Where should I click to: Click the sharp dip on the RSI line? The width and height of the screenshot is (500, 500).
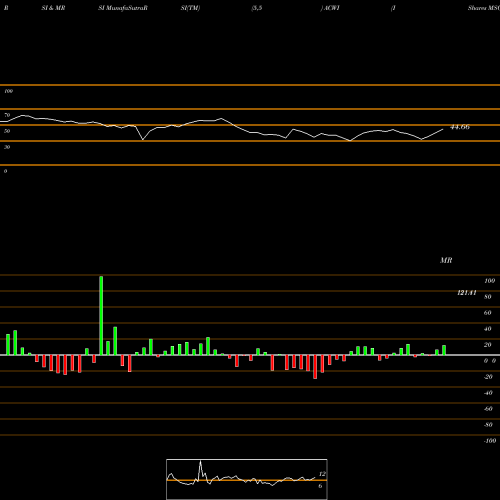pyautogui.click(x=143, y=140)
